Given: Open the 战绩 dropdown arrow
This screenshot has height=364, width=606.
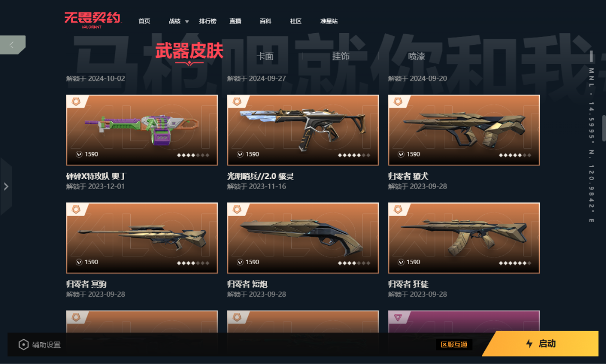Looking at the screenshot, I should tap(187, 22).
